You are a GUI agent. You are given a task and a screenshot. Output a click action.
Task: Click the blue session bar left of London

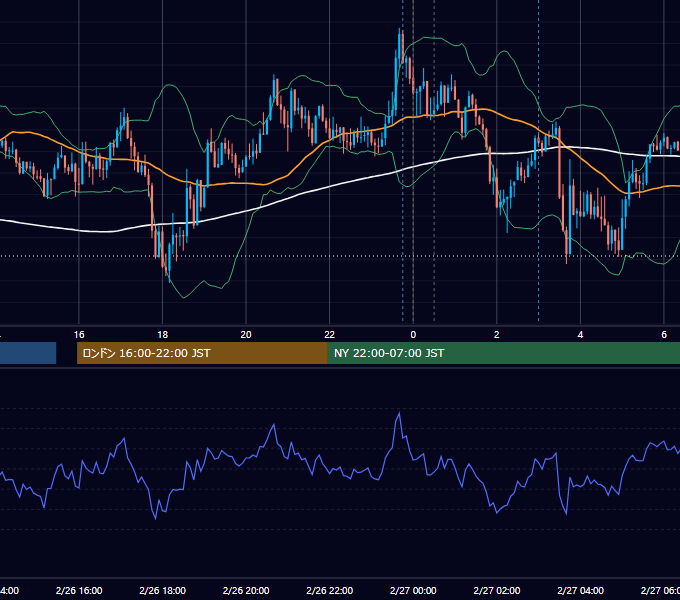click(x=28, y=353)
